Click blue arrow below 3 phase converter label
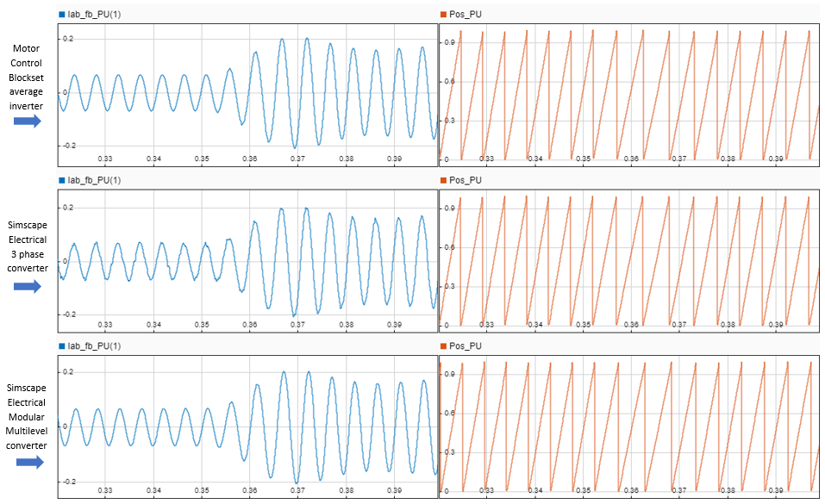Viewport: 825px width, 504px height. (x=28, y=287)
